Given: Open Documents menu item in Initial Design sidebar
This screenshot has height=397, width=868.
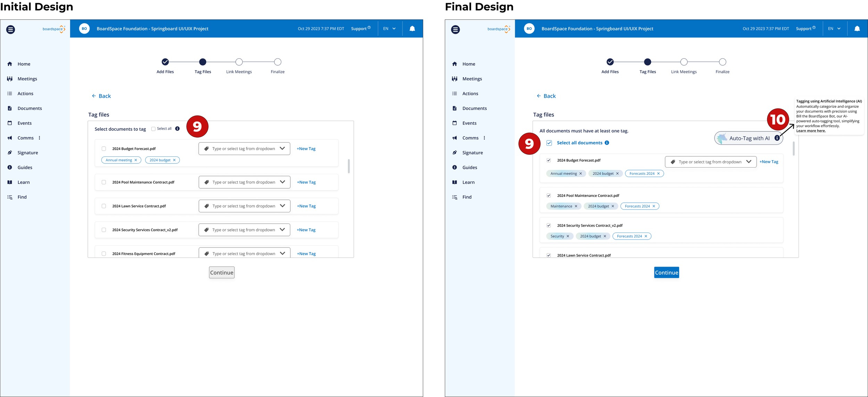Looking at the screenshot, I should coord(30,108).
